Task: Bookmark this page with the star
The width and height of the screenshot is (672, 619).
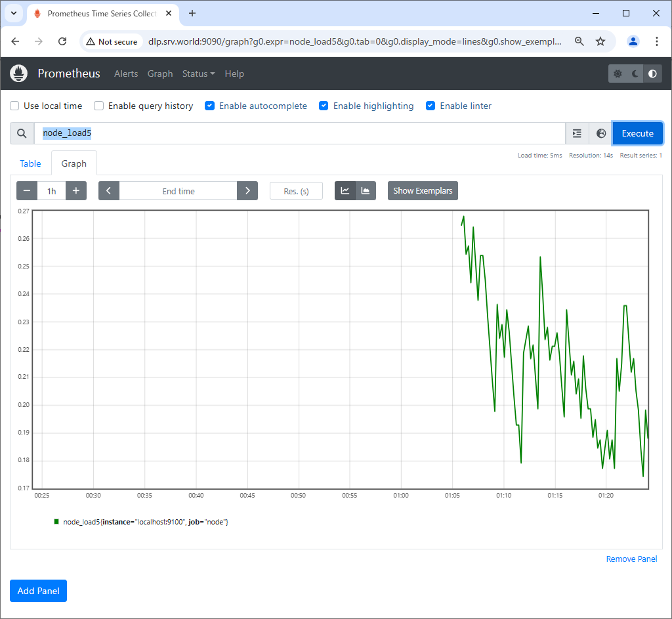Action: point(600,41)
